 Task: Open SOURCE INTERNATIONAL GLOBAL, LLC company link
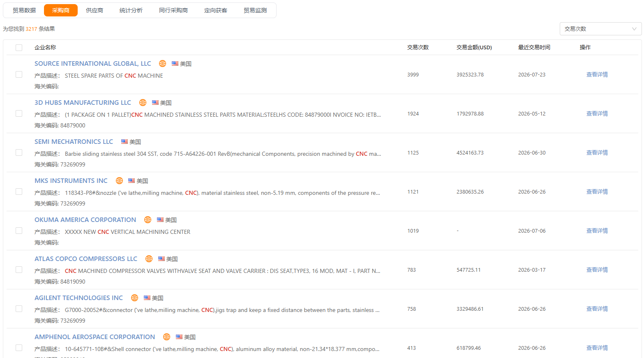93,64
